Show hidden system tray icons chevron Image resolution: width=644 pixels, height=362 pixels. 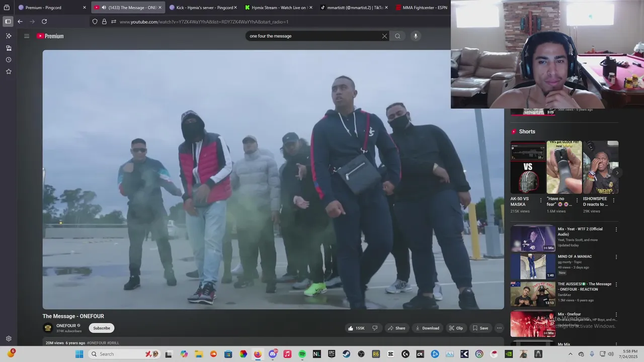pyautogui.click(x=570, y=354)
